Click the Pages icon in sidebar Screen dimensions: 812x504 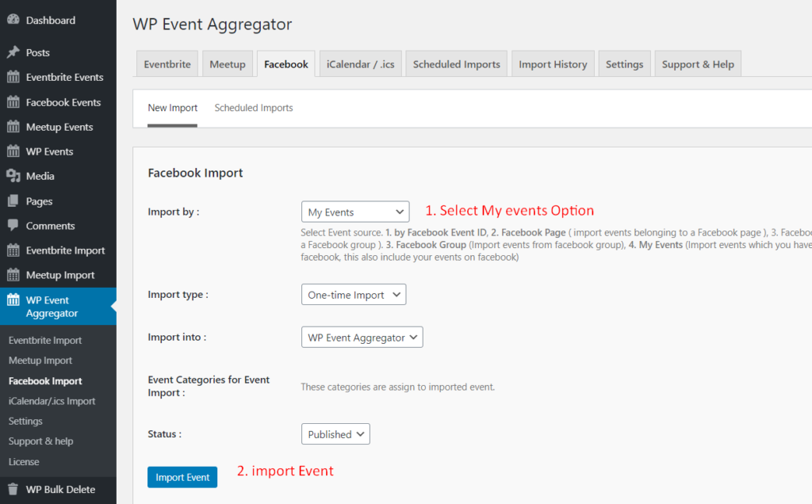[13, 201]
